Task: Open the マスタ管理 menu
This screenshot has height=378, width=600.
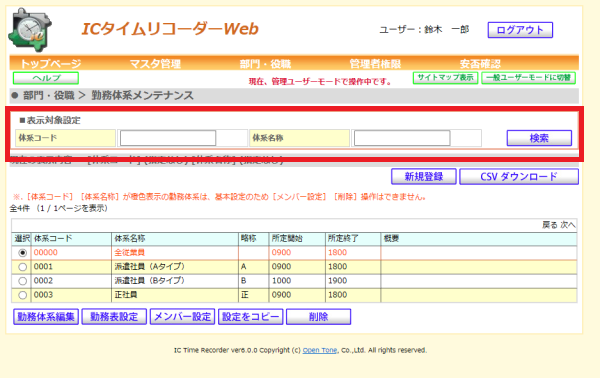Action: [x=155, y=64]
